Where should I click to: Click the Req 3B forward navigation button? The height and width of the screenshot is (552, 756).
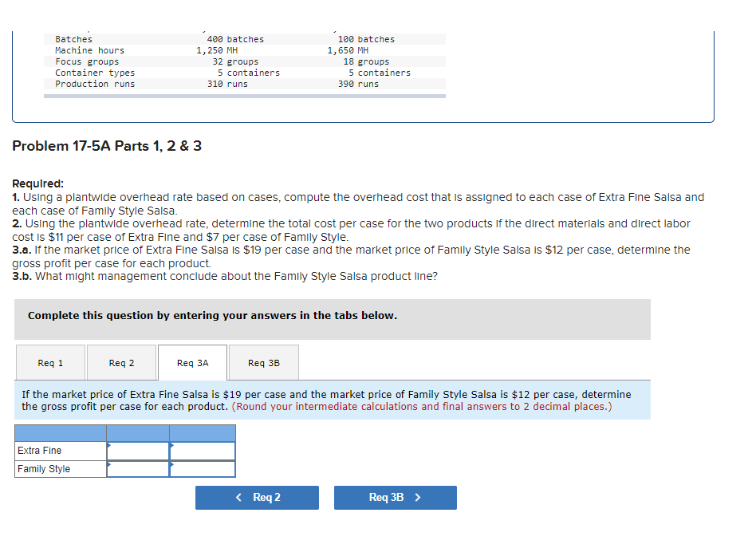click(x=395, y=497)
